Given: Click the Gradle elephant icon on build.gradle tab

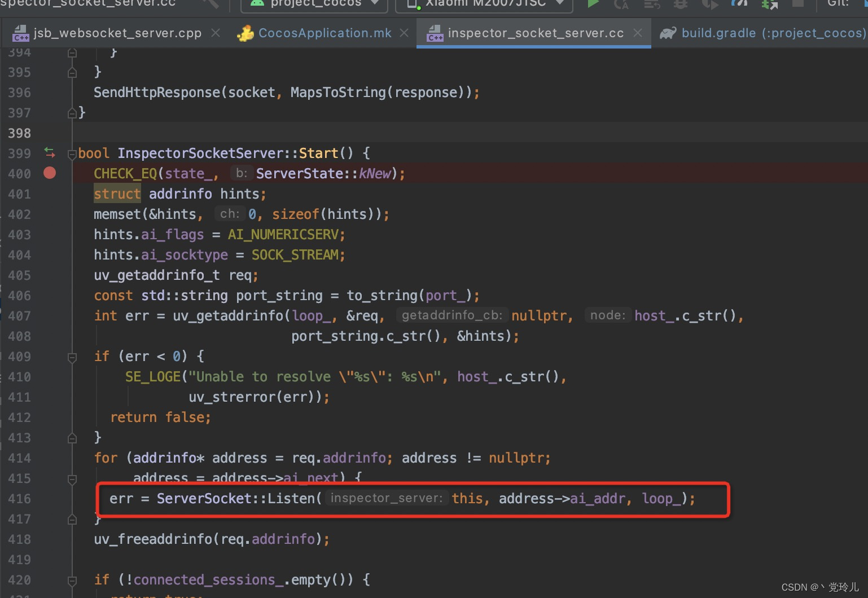Looking at the screenshot, I should pyautogui.click(x=668, y=33).
